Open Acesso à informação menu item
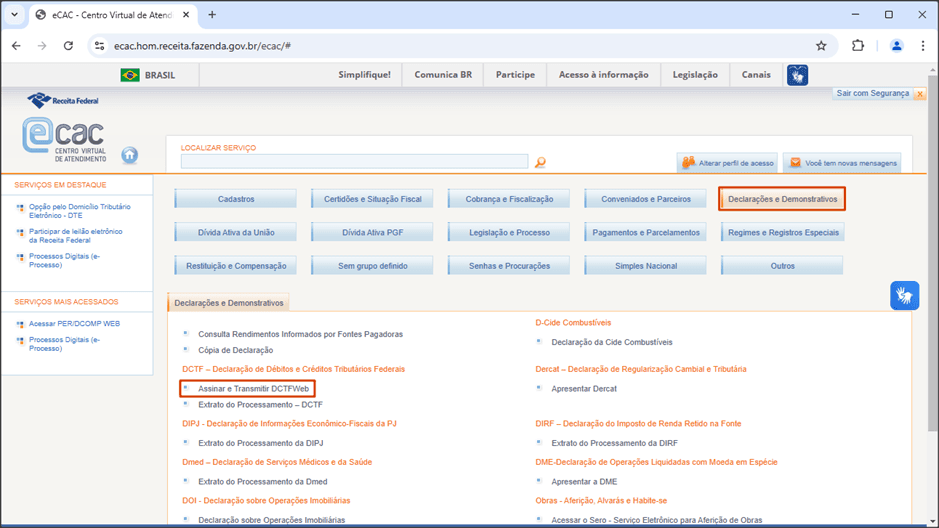Screen dimensions: 939x528 [x=604, y=75]
